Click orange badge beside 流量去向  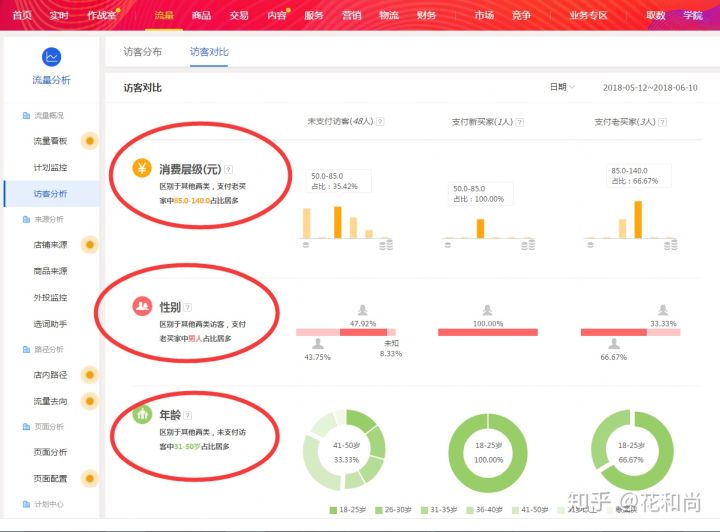[90, 401]
